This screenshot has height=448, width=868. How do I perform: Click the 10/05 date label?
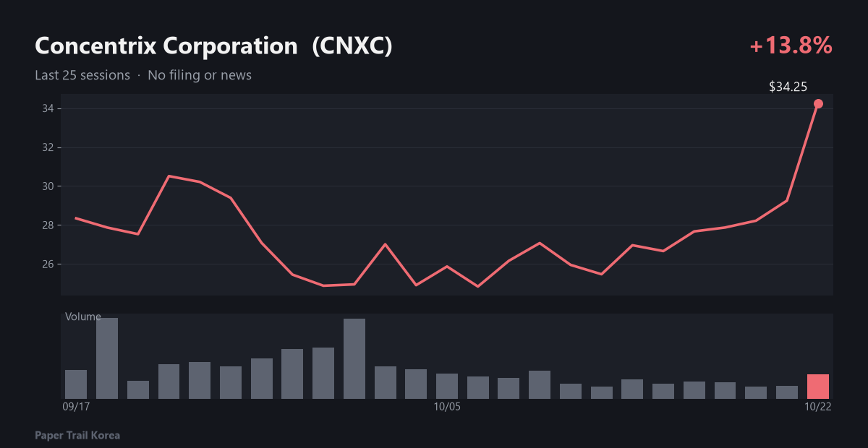447,407
